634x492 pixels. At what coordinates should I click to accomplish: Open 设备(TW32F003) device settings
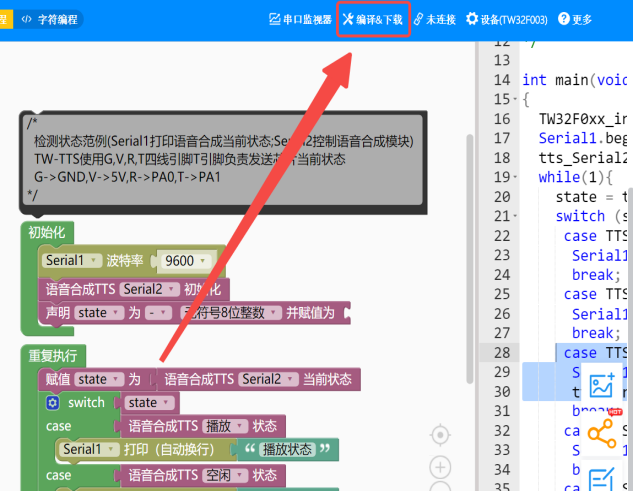point(507,19)
